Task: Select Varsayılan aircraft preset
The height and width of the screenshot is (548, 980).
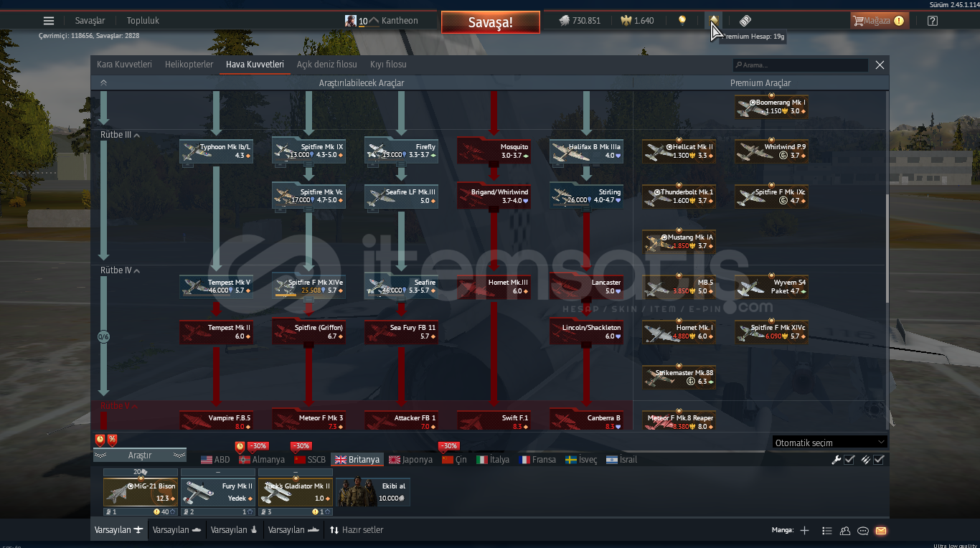Action: 119,530
